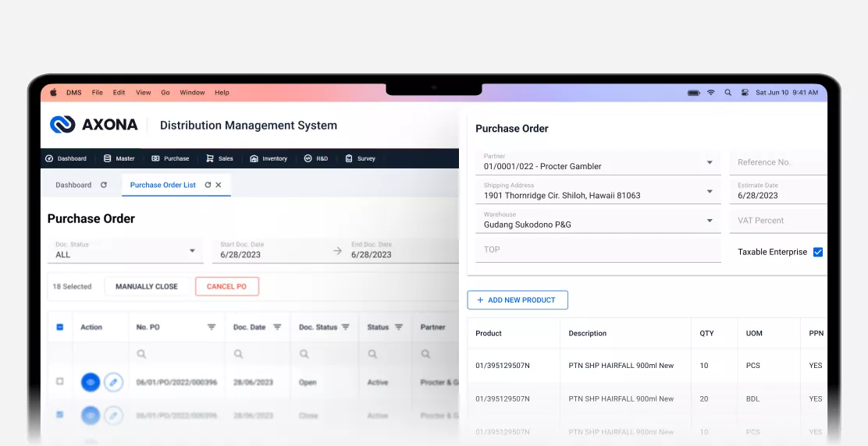
Task: Toggle the select-all checkbox in table header
Action: (x=60, y=327)
